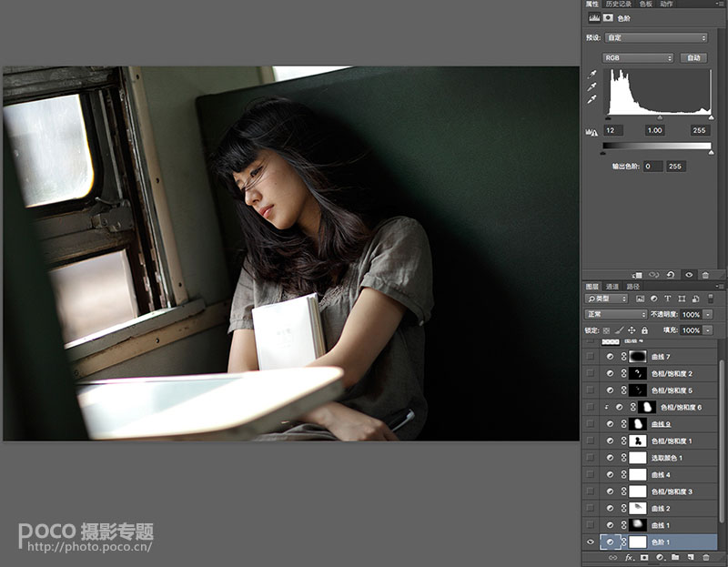728x567 pixels.
Task: Click the shadow input field showing 12
Action: click(x=613, y=130)
